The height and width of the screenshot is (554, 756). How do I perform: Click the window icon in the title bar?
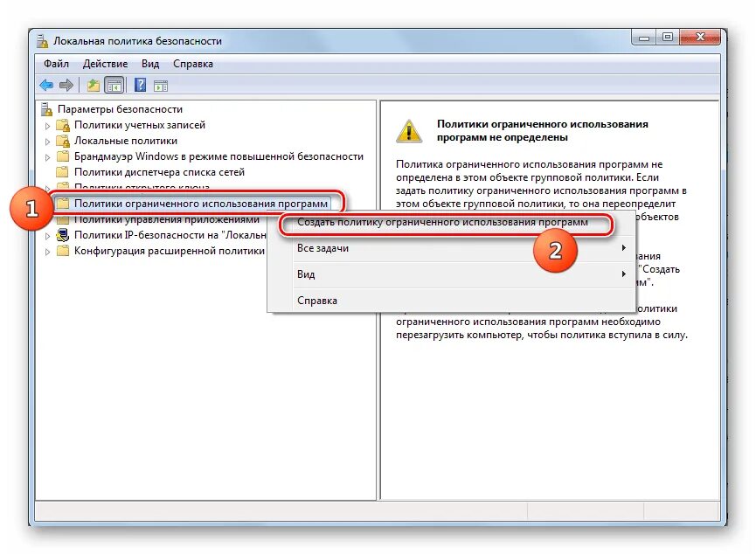pyautogui.click(x=43, y=41)
